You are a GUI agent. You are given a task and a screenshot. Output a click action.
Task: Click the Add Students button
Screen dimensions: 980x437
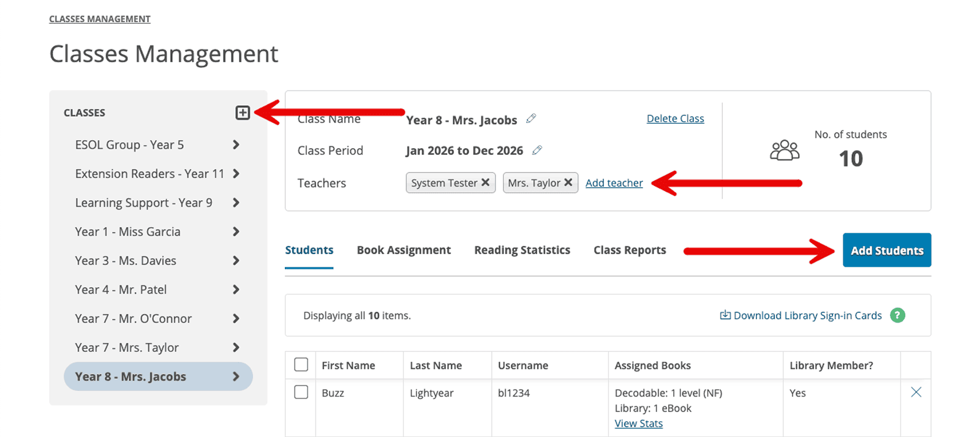(887, 250)
